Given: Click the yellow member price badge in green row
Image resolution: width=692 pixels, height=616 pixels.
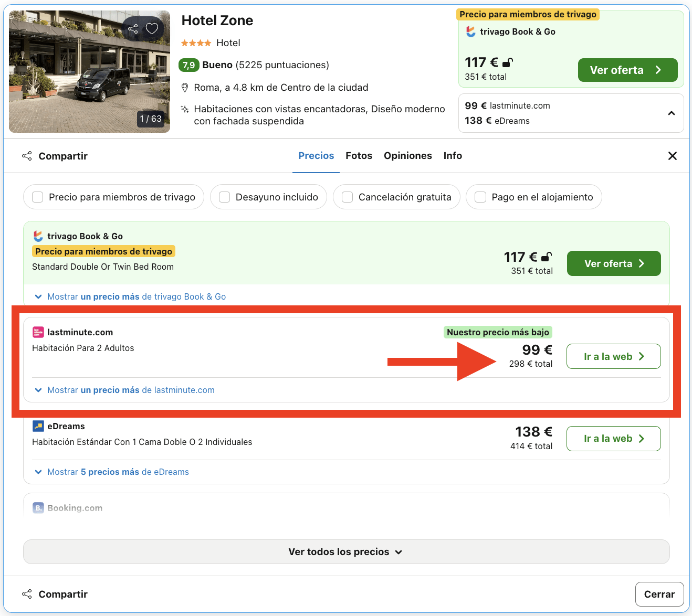Looking at the screenshot, I should coord(104,251).
